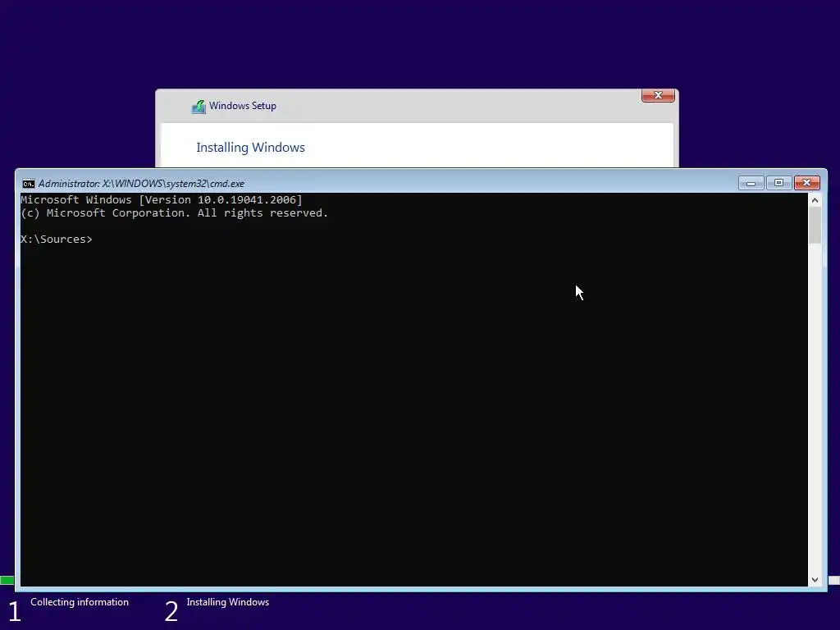
Task: Click the green setup progress bar segment
Action: [7, 581]
